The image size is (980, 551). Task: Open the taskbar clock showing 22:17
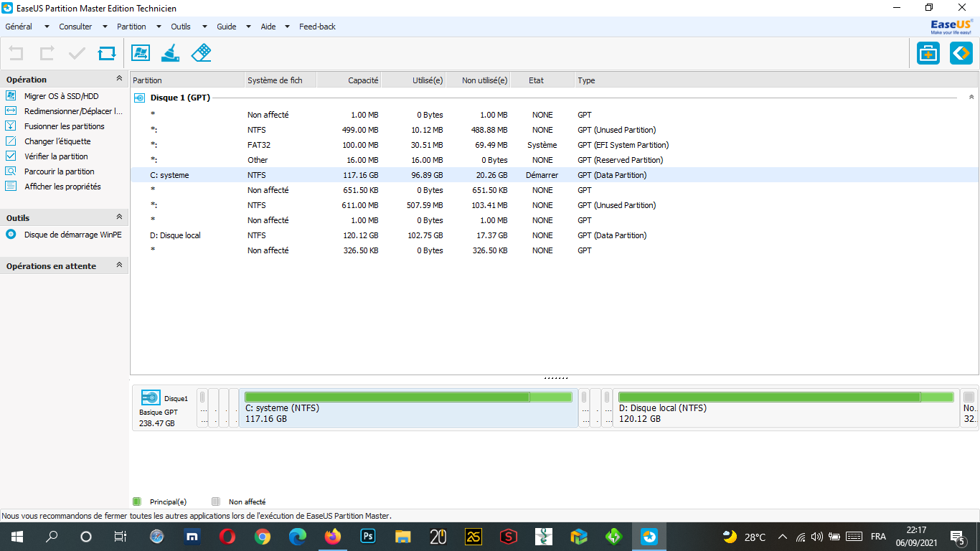[916, 537]
